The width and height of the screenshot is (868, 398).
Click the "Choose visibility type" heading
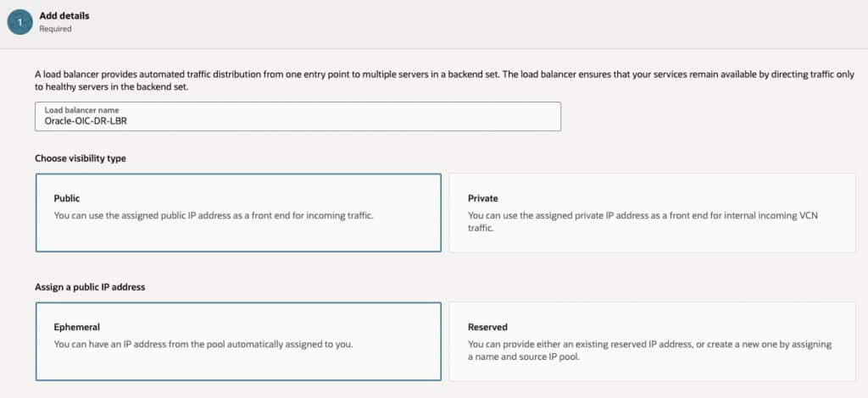pyautogui.click(x=81, y=158)
